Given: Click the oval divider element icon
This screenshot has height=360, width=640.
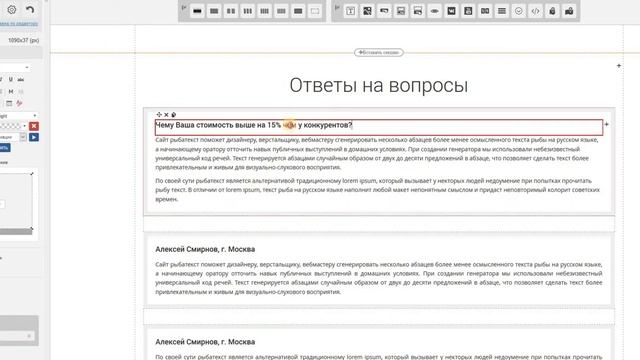Looking at the screenshot, I should (x=434, y=11).
